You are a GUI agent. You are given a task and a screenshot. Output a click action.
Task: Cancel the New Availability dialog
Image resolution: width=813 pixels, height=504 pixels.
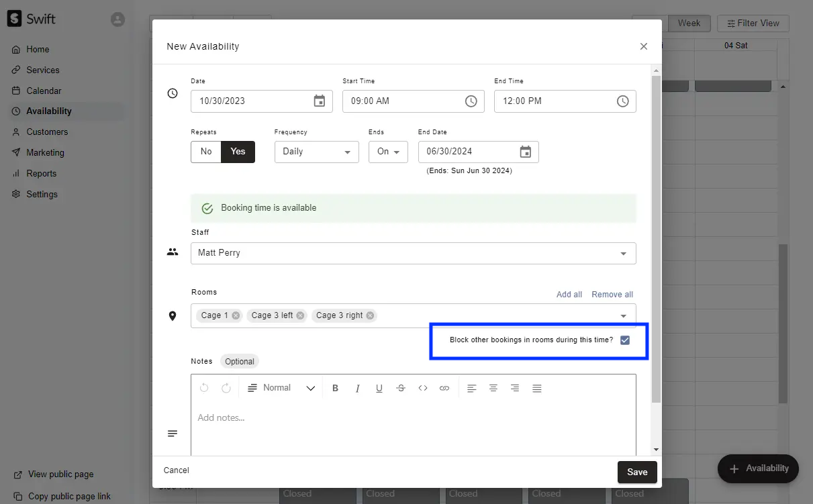177,470
